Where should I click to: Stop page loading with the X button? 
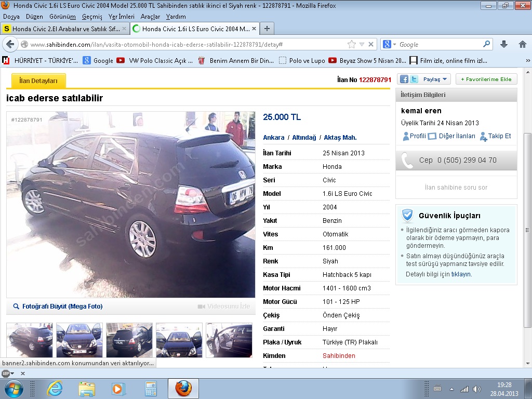[x=371, y=45]
